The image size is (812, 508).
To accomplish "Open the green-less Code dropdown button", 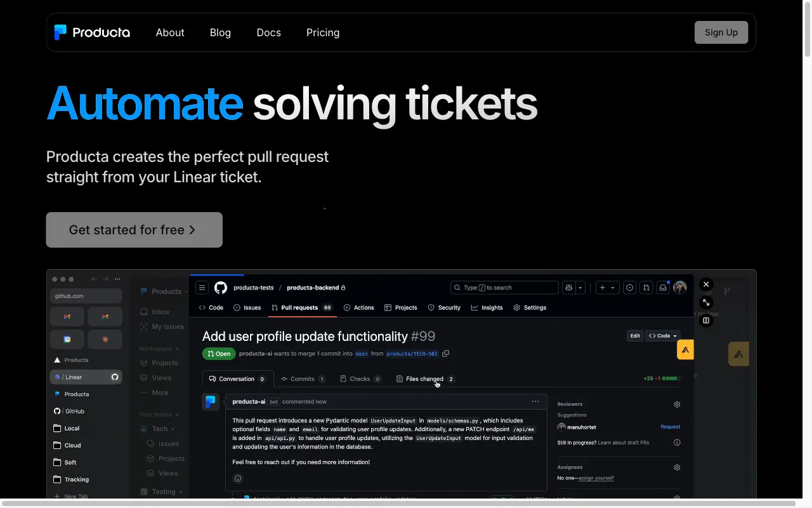I will pyautogui.click(x=663, y=336).
